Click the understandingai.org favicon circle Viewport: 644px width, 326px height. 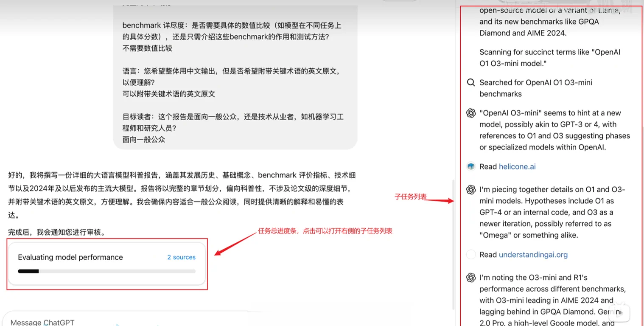[470, 255]
